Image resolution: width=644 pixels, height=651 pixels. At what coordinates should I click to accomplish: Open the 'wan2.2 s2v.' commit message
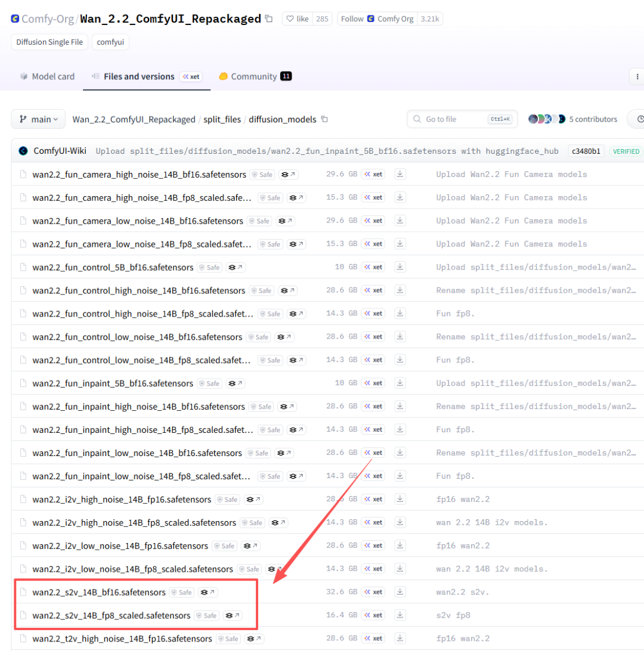tap(463, 592)
